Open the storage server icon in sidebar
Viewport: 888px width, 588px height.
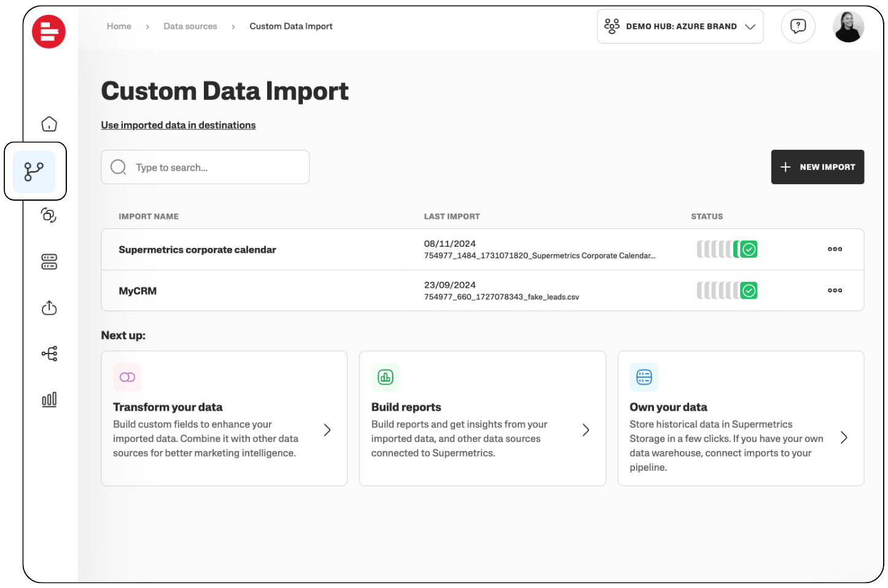click(49, 261)
